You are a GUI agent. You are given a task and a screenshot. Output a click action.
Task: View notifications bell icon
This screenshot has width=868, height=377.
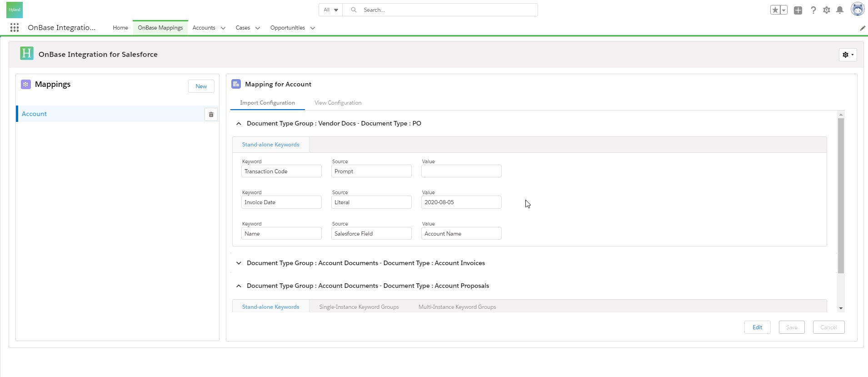pyautogui.click(x=840, y=10)
